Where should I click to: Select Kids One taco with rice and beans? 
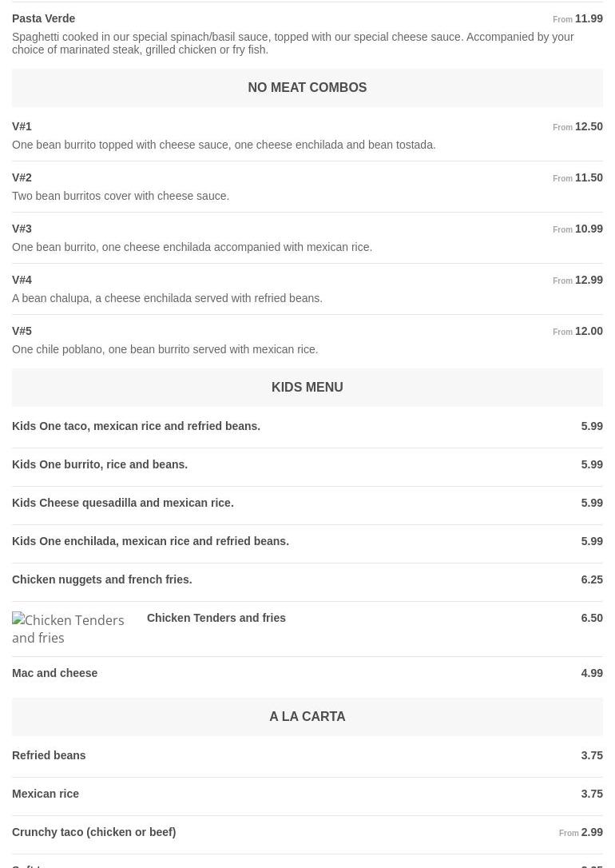click(x=136, y=426)
